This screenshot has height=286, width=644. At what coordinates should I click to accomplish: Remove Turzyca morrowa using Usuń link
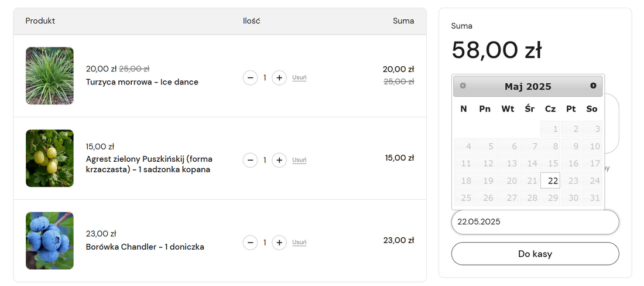coord(299,78)
